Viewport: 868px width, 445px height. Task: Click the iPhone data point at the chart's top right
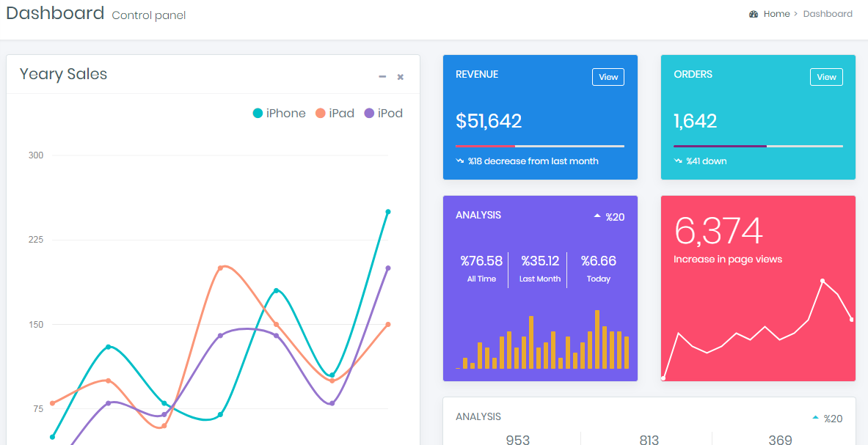point(389,210)
